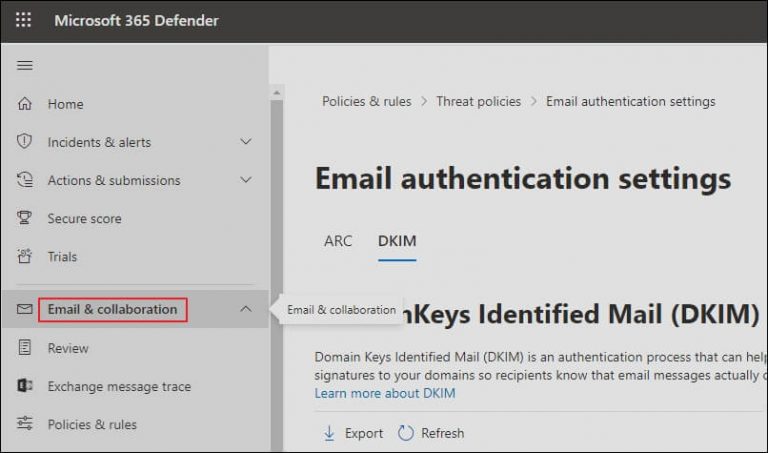Open Exchange message trace page

pos(119,386)
